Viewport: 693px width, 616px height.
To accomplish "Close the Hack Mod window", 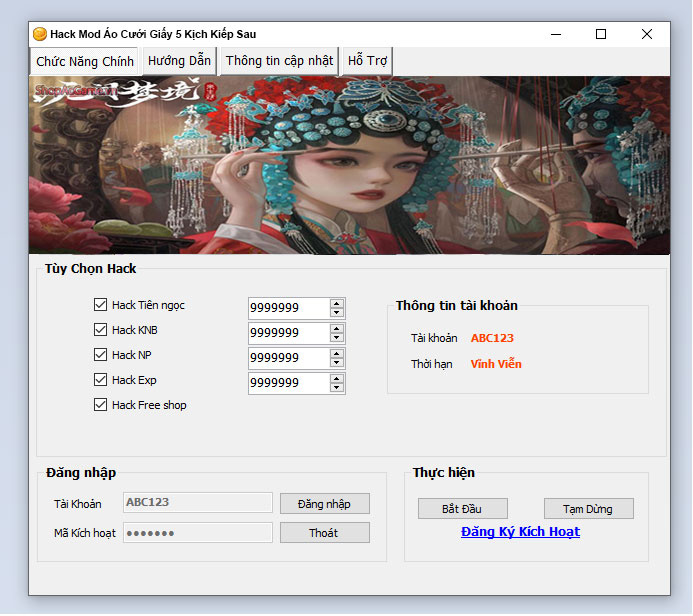I will [x=647, y=34].
